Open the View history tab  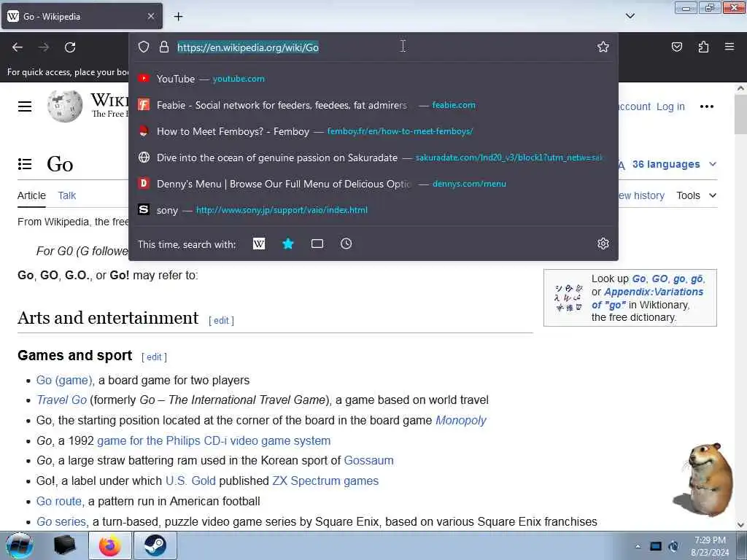(641, 195)
